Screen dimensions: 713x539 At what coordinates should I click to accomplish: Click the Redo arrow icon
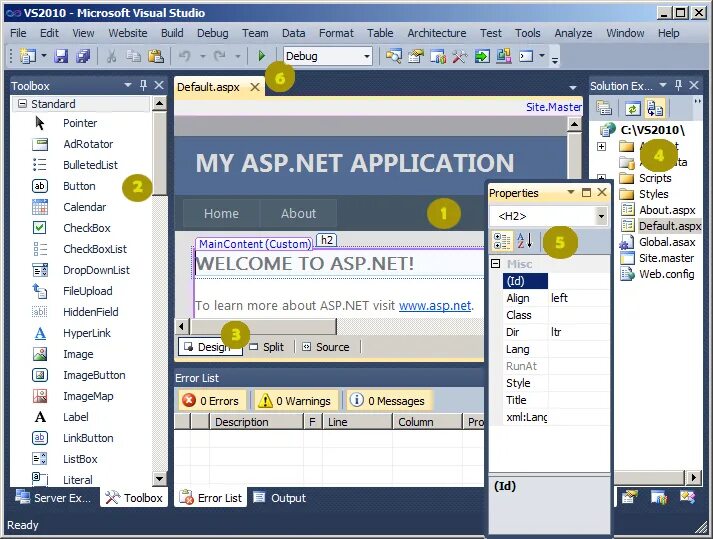coord(220,56)
